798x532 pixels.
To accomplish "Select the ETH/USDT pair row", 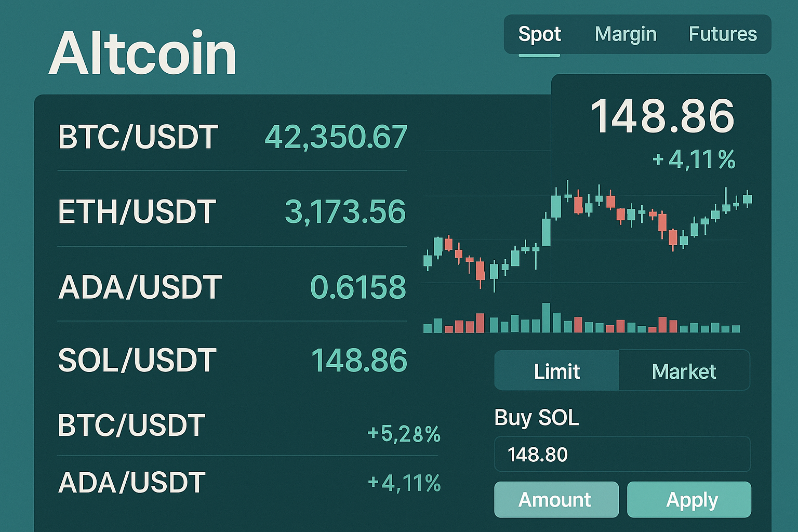I will [232, 211].
